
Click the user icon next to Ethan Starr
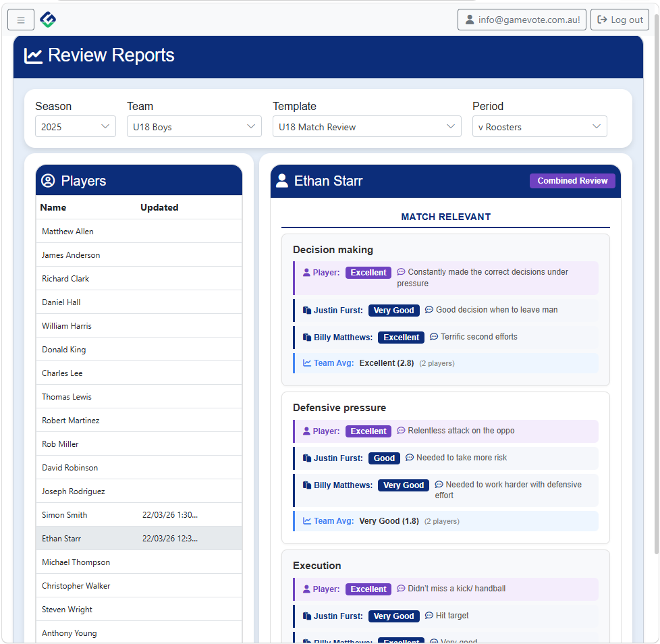click(x=281, y=180)
